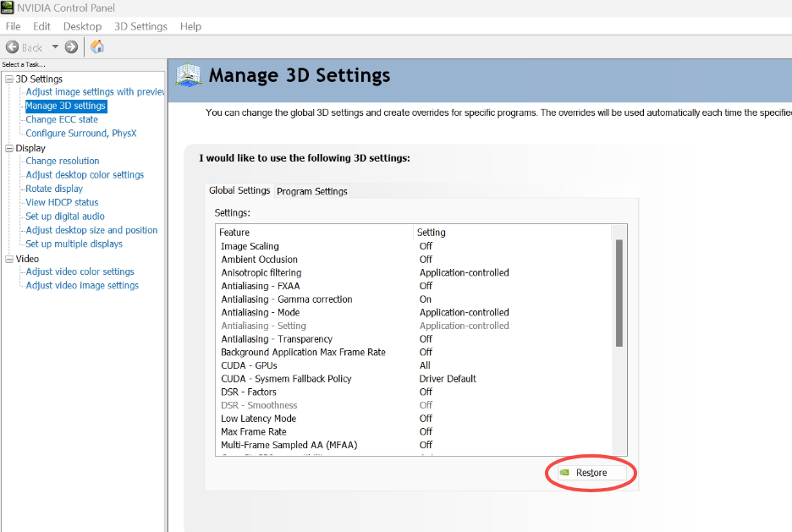Select the Anisotropic filtering row
The width and height of the screenshot is (792, 532).
(414, 272)
